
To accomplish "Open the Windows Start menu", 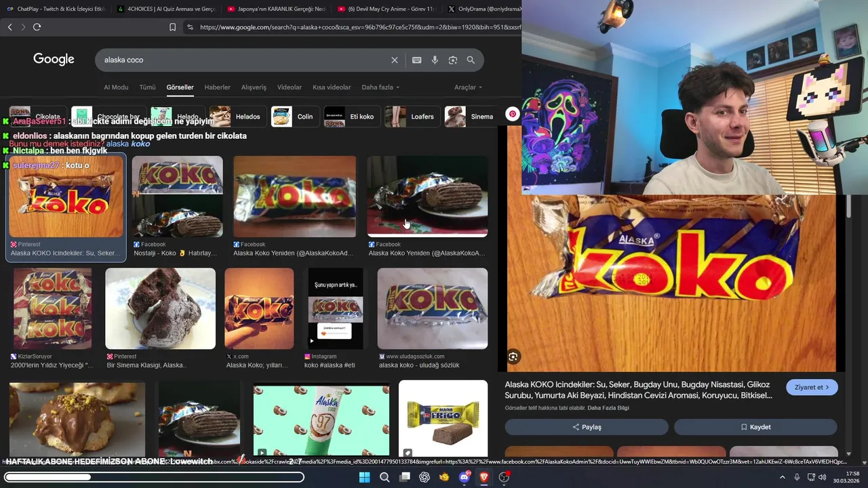I will click(x=364, y=477).
